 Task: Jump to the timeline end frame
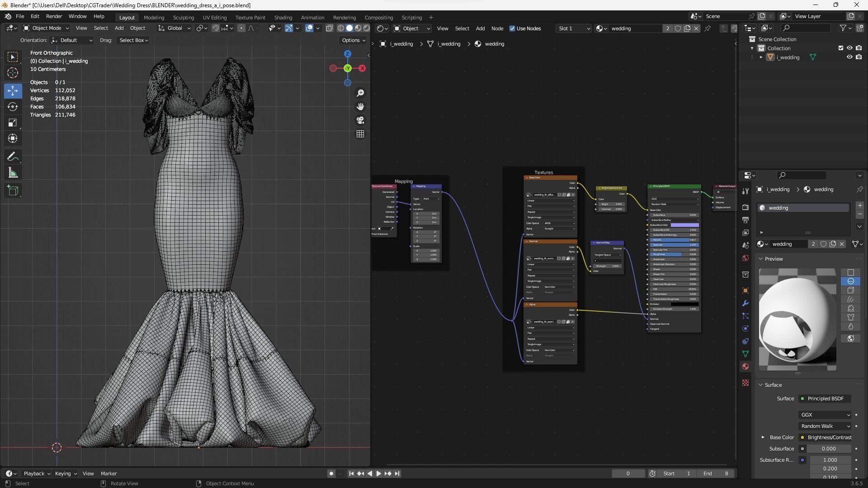tap(397, 474)
